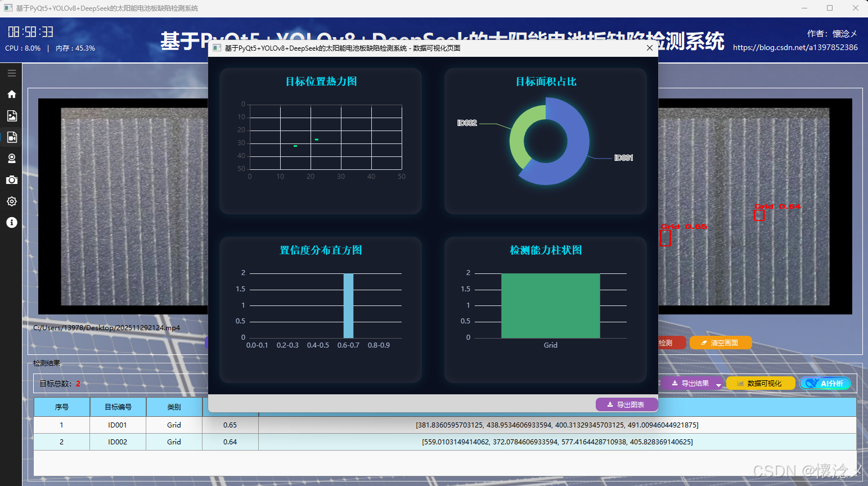Click the blue 0.6-0.7 histogram bar
This screenshot has width=868, height=486.
(x=348, y=305)
